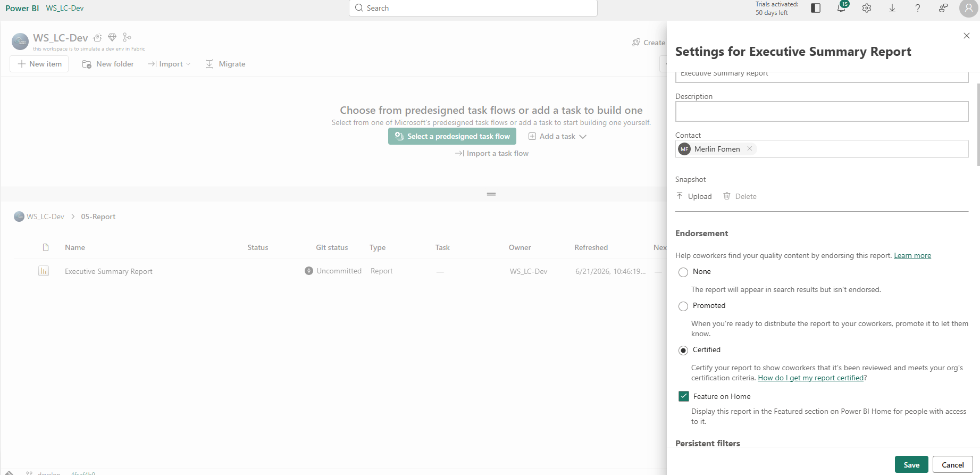The height and width of the screenshot is (475, 980).
Task: Open the notifications bell icon
Action: (841, 8)
